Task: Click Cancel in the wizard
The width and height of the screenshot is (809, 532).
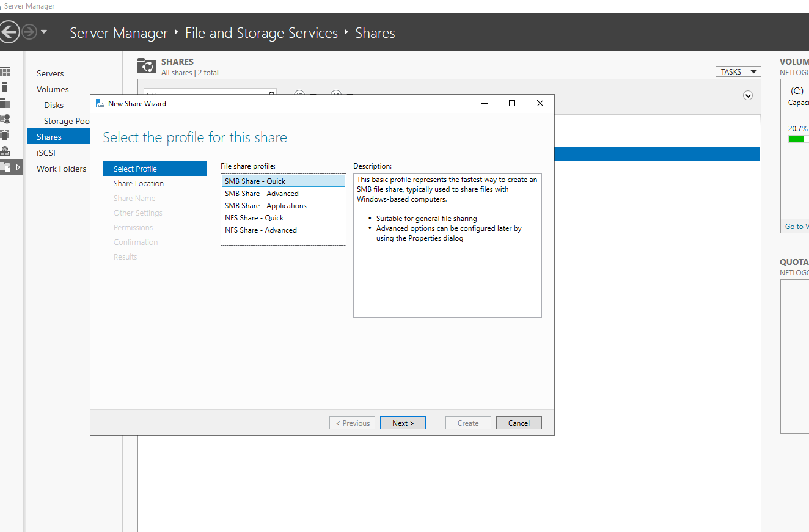Action: (x=519, y=423)
